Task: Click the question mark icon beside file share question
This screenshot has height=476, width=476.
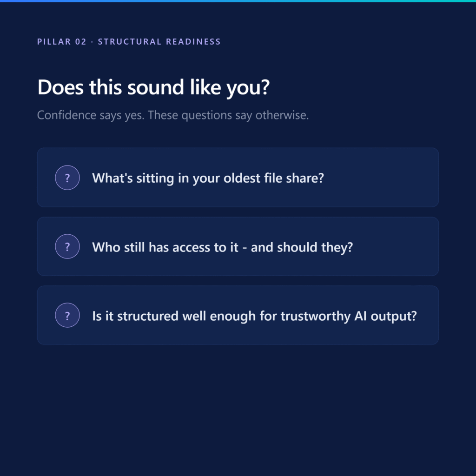Action: (x=67, y=178)
